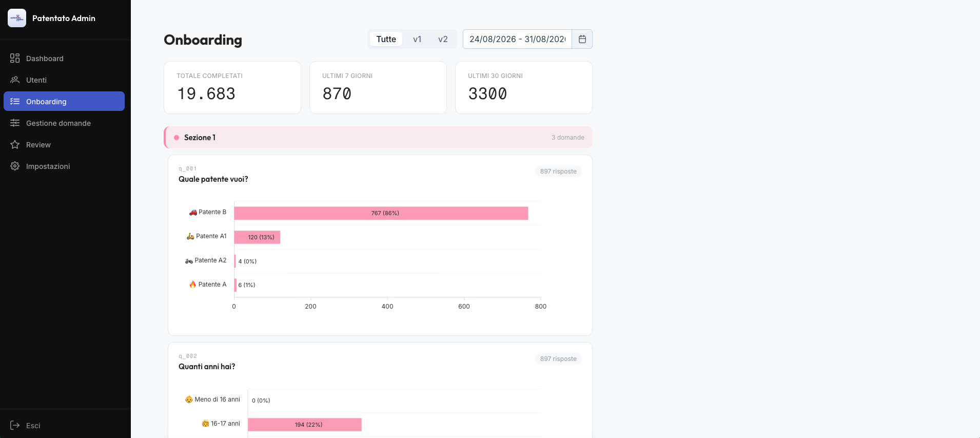
Task: Click the Patente A1 bar 120 (13%)
Action: click(257, 237)
